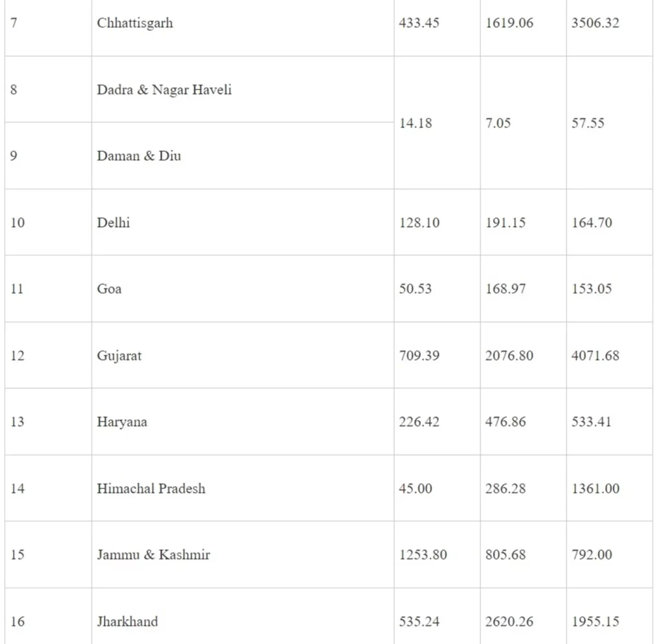Click the value 476.86 for Haryana
This screenshot has height=644, width=665.
click(x=505, y=422)
